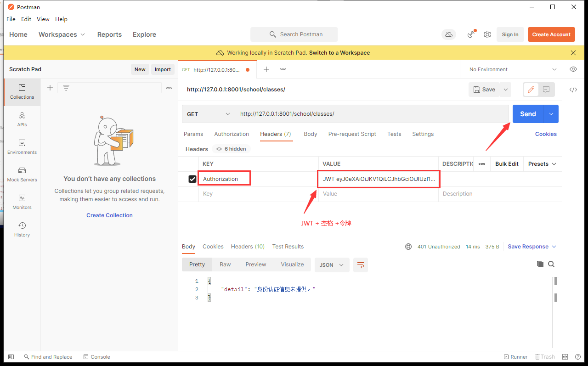Open the Cookies link beside Settings

pos(546,134)
